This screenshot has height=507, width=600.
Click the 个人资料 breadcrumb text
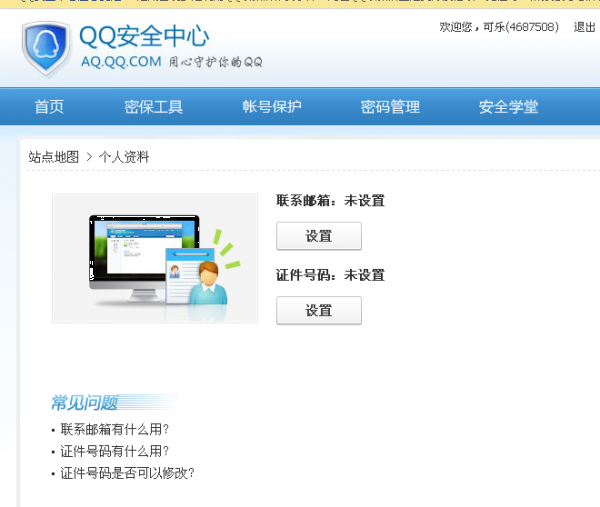[124, 157]
